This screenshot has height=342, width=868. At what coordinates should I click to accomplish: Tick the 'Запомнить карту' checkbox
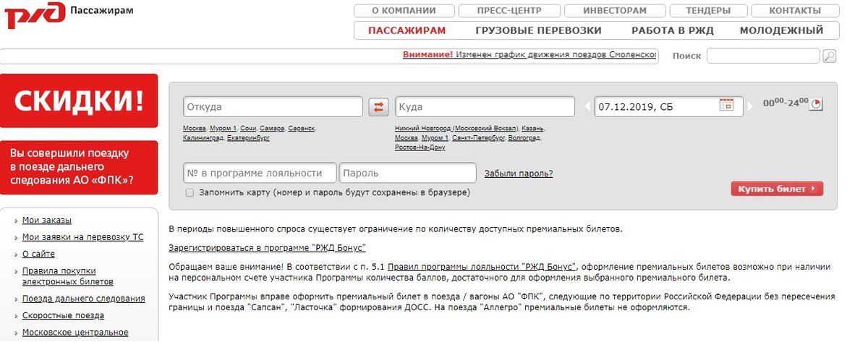point(190,193)
